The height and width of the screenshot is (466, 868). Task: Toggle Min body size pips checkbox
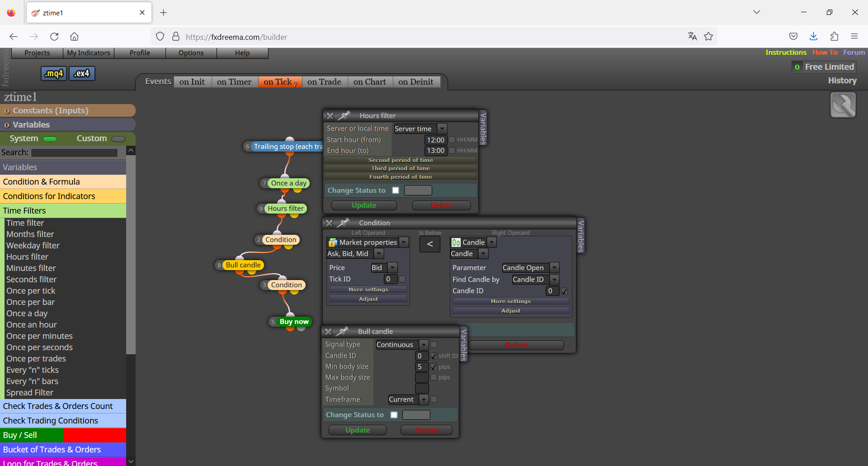[434, 367]
